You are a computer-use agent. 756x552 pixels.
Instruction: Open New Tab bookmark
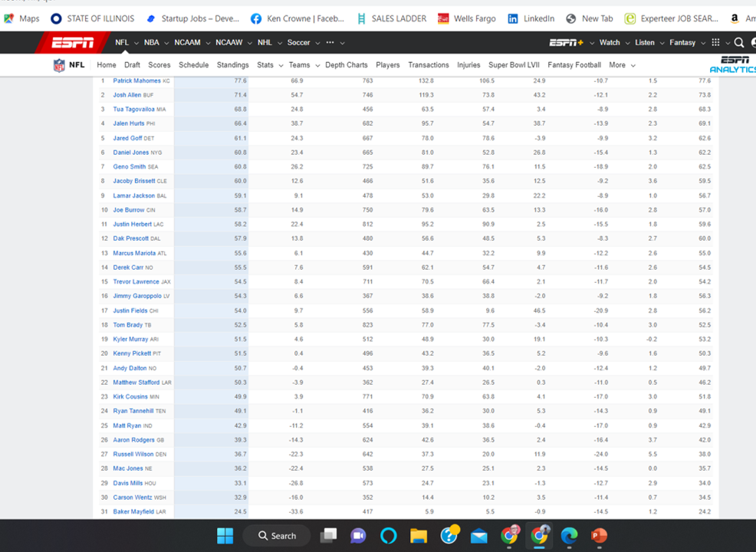(589, 19)
